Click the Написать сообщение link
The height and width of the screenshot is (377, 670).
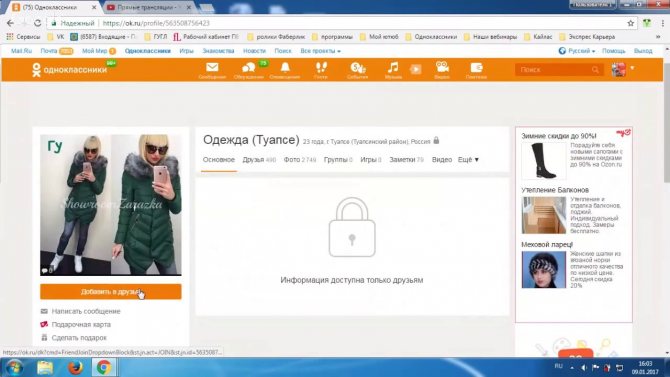tap(86, 311)
